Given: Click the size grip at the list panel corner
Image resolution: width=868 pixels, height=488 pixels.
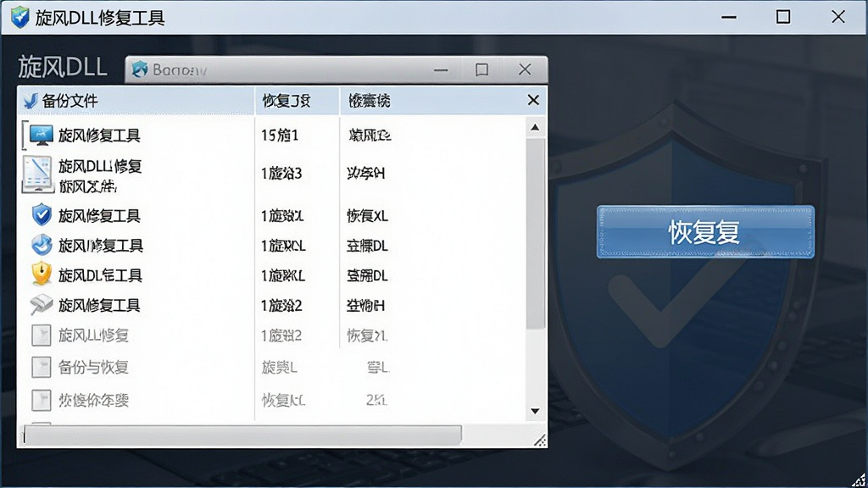Looking at the screenshot, I should point(540,440).
